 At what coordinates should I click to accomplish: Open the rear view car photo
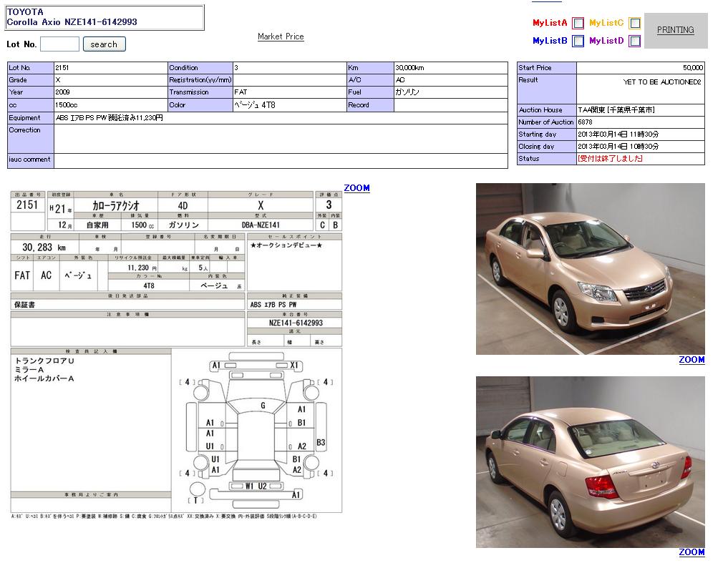[590, 462]
